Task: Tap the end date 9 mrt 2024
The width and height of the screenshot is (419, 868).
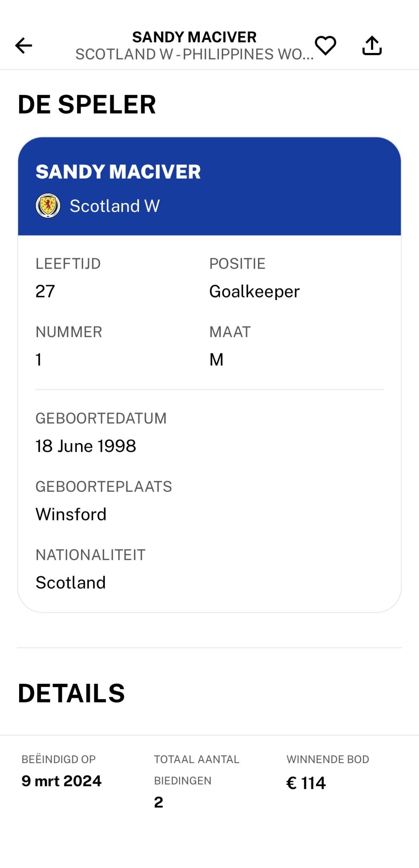Action: [61, 781]
